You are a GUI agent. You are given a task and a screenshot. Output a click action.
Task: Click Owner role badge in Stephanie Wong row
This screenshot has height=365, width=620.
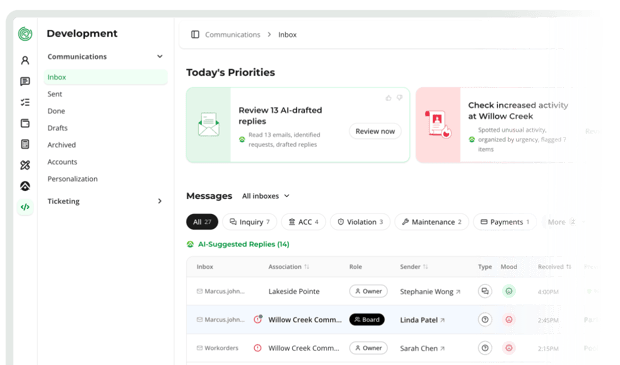[368, 291]
